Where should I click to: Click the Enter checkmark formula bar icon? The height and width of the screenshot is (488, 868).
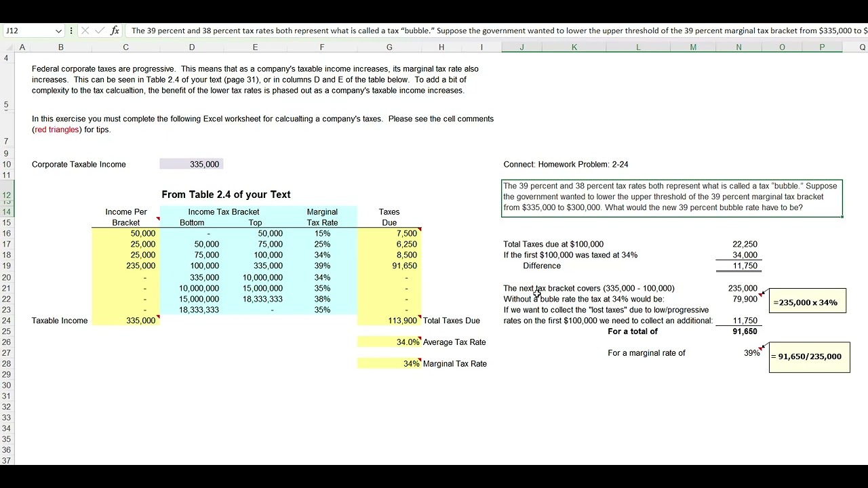(x=100, y=30)
